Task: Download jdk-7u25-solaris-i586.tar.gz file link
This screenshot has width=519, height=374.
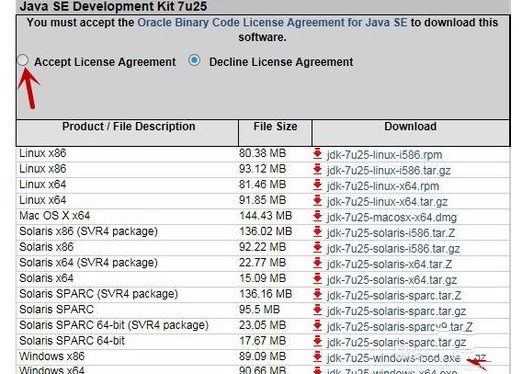Action: tap(393, 249)
